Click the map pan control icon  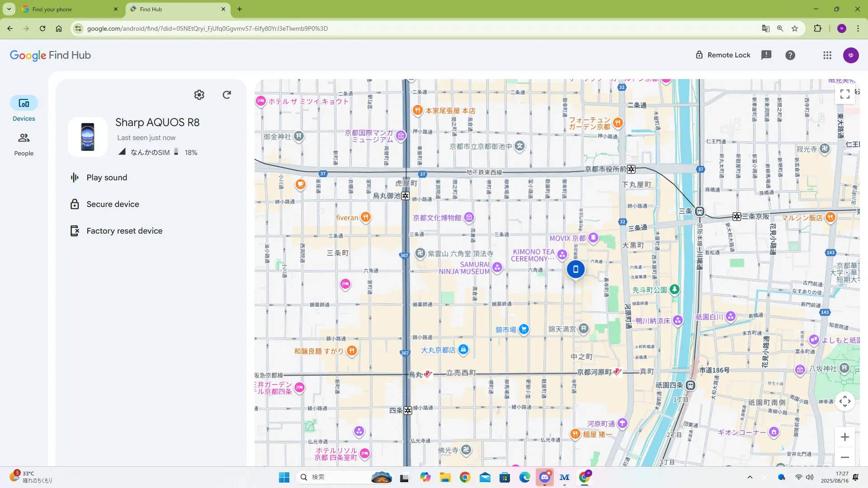[844, 401]
